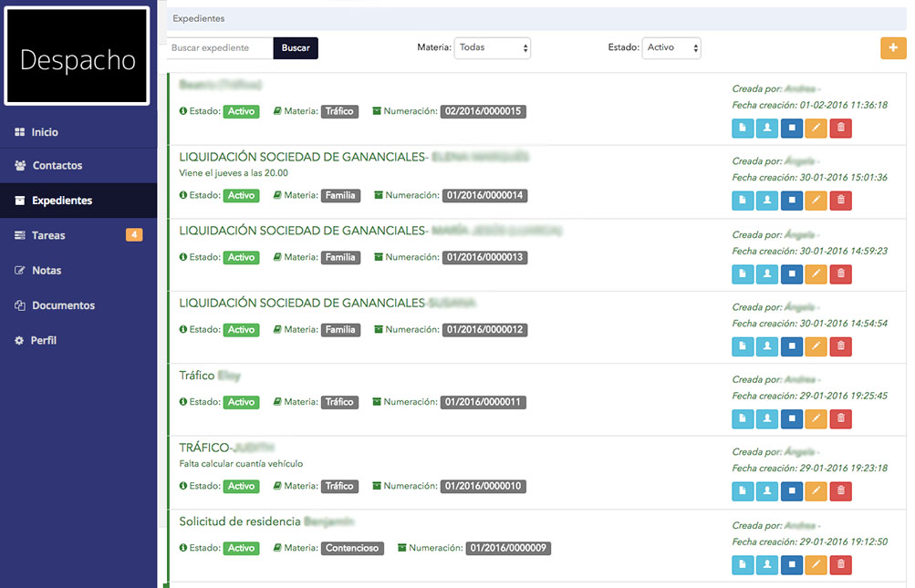Open document icon for expediente 02/2016/0000015
This screenshot has width=915, height=588.
[x=743, y=129]
